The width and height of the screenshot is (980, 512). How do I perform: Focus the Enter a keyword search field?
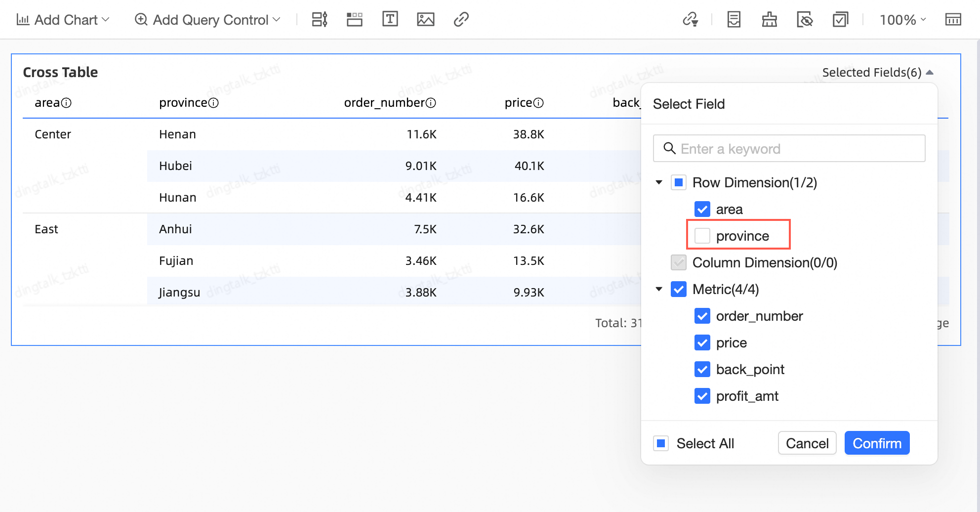pyautogui.click(x=795, y=149)
